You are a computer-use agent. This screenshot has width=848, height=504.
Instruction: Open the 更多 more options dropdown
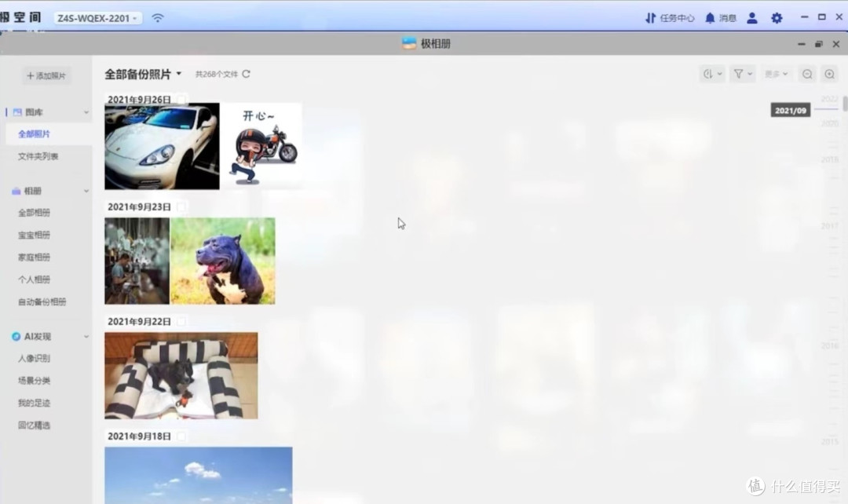coord(776,74)
